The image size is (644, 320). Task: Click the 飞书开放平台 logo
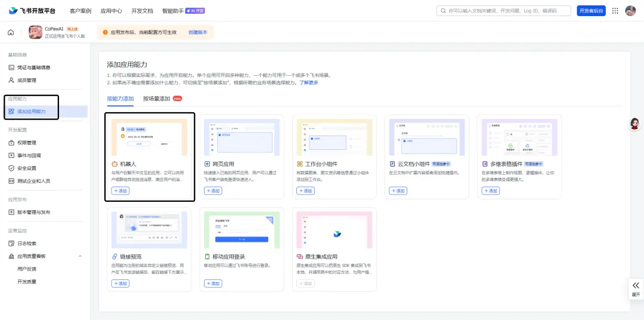[32, 11]
